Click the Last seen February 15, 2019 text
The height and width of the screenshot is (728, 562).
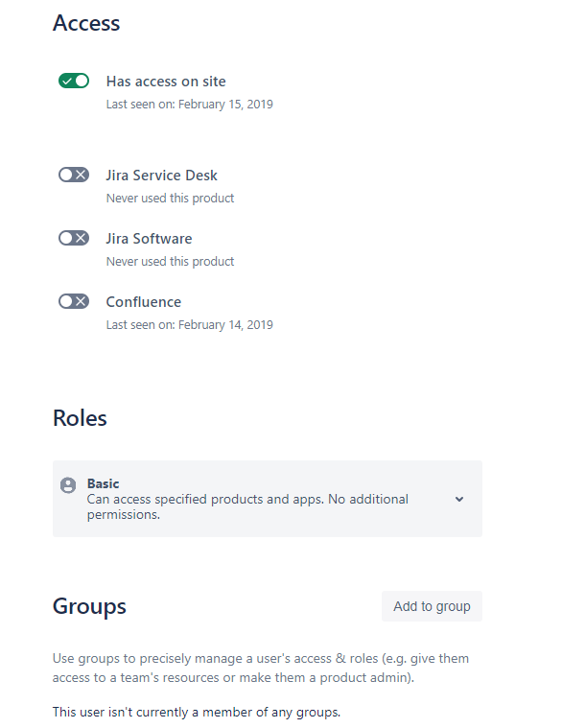coord(189,104)
